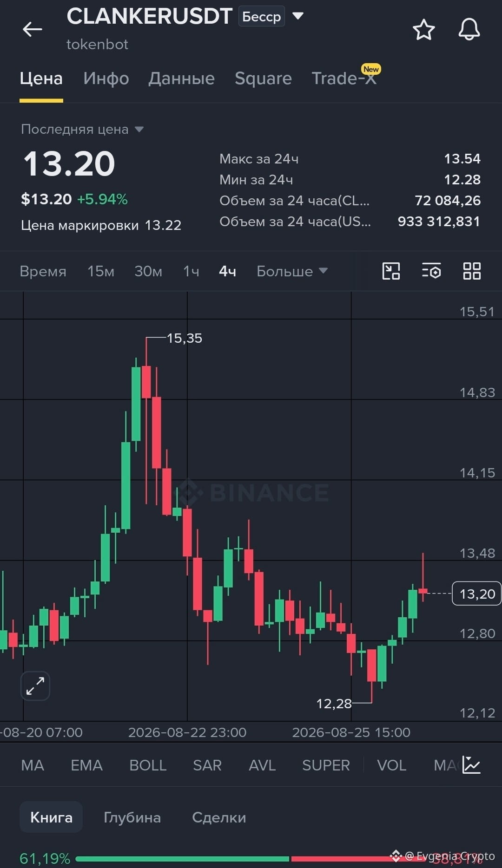
Task: Toggle the VOL sub-indicator
Action: (x=391, y=765)
